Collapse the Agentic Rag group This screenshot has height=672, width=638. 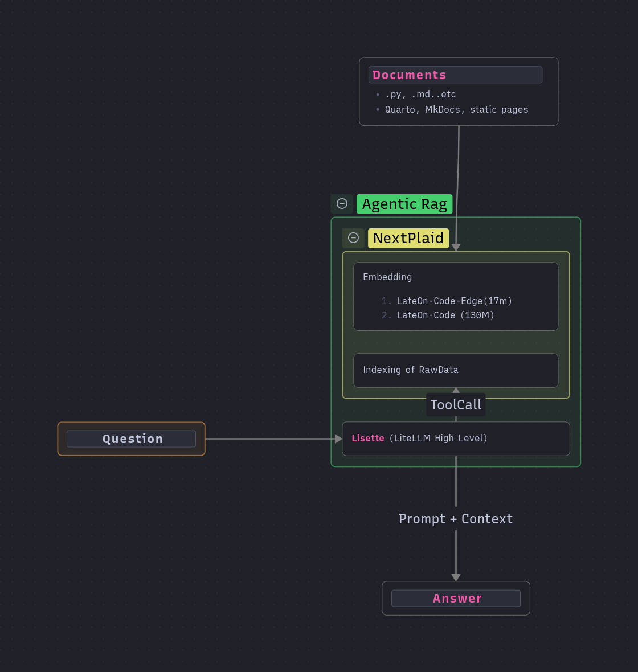click(x=342, y=204)
